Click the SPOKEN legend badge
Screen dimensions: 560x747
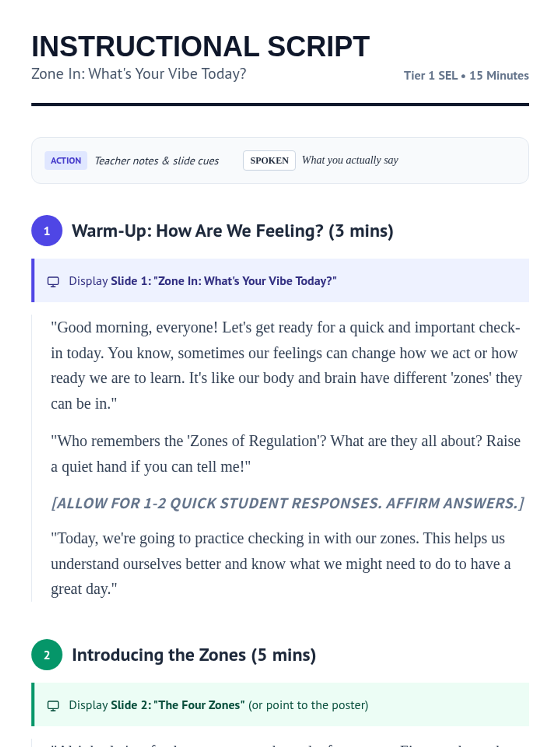[269, 161]
